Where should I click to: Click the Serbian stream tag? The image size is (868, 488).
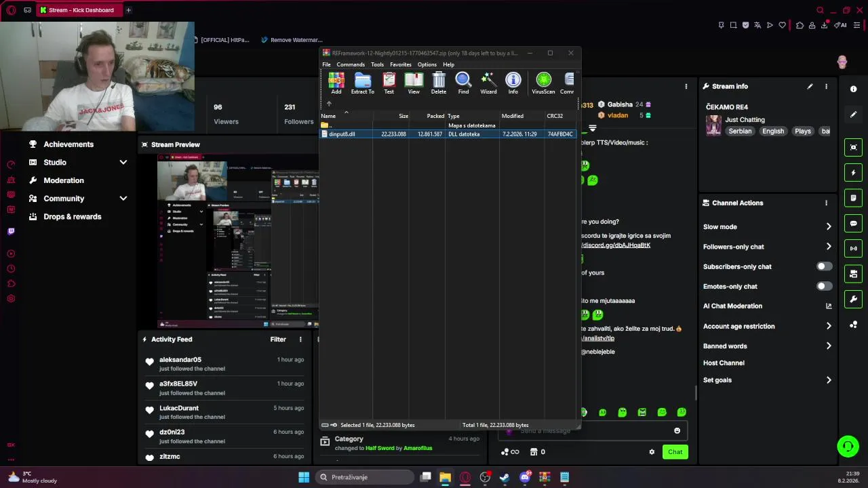740,131
